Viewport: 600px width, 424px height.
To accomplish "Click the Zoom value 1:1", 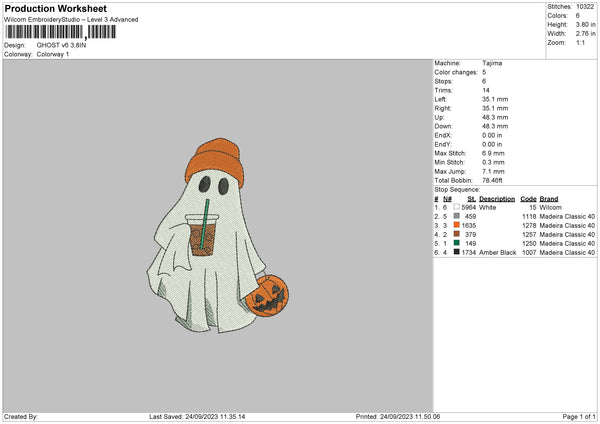I will [x=580, y=43].
